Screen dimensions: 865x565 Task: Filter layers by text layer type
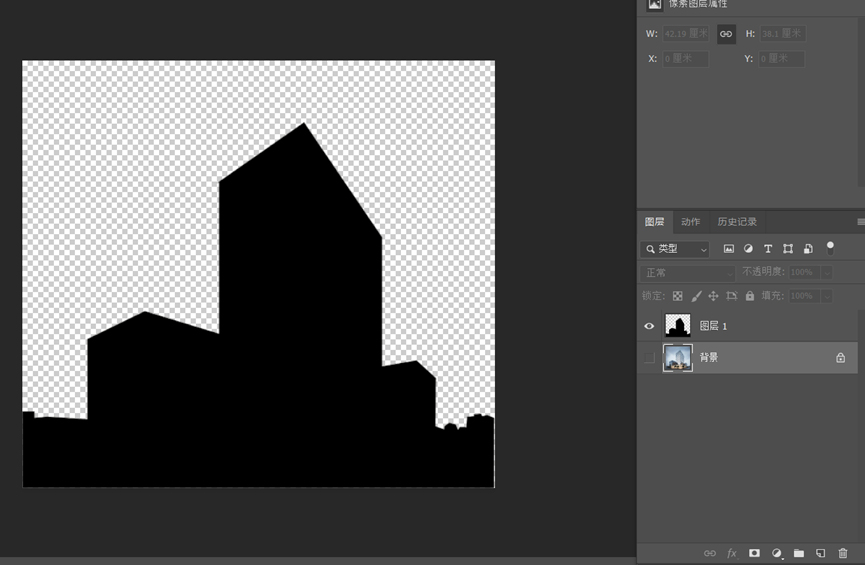pyautogui.click(x=768, y=249)
